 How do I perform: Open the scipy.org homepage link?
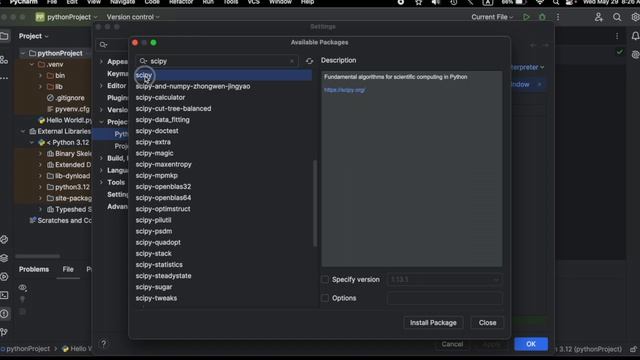[344, 90]
